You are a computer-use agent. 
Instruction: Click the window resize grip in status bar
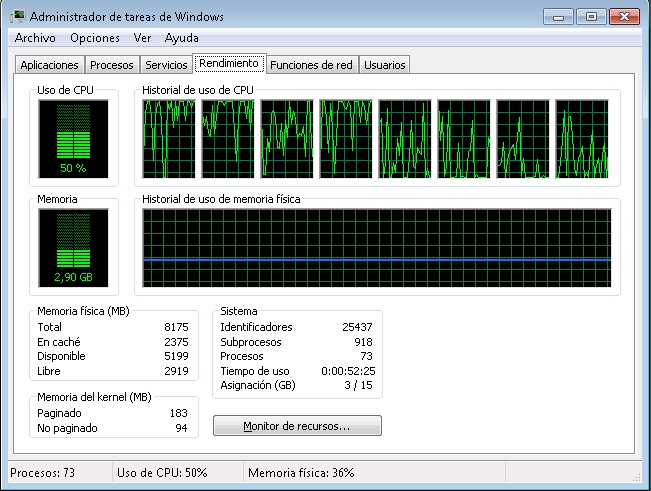coord(637,476)
